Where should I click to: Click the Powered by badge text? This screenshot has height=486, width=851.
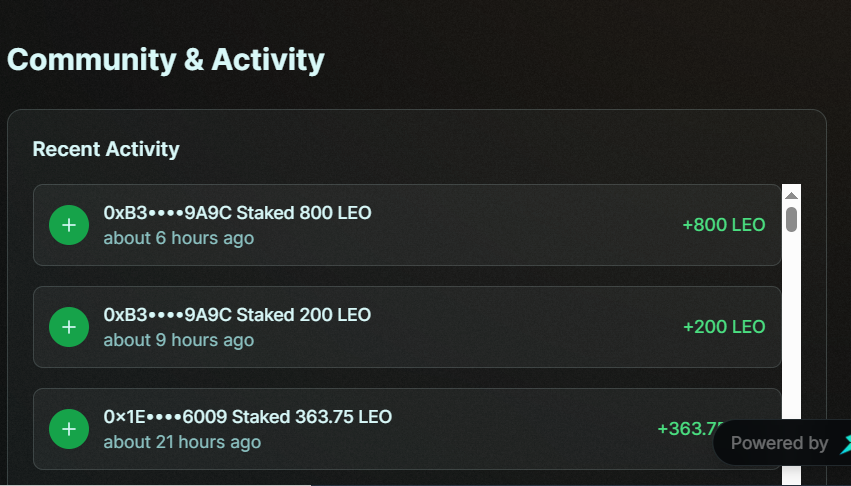pyautogui.click(x=779, y=443)
